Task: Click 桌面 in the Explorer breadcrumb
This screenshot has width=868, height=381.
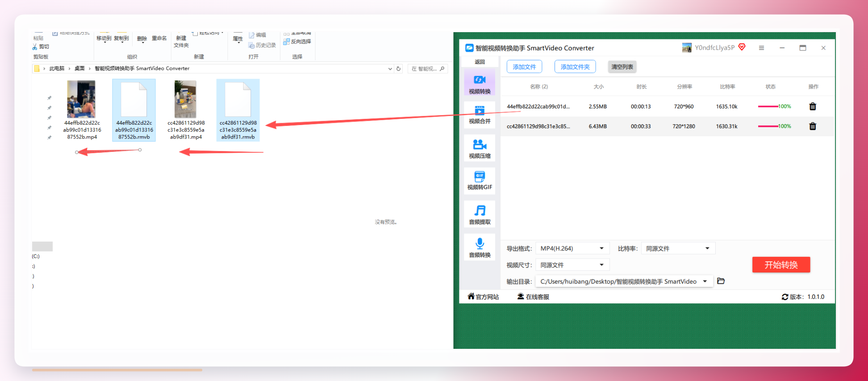Action: (79, 68)
